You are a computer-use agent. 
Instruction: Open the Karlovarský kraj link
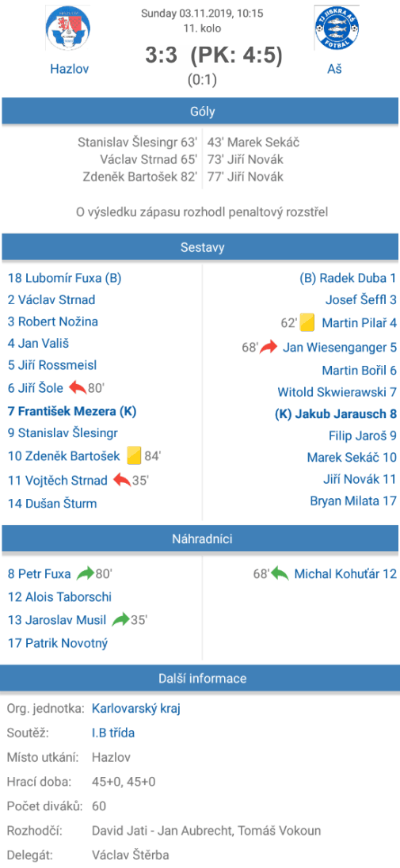tap(135, 708)
